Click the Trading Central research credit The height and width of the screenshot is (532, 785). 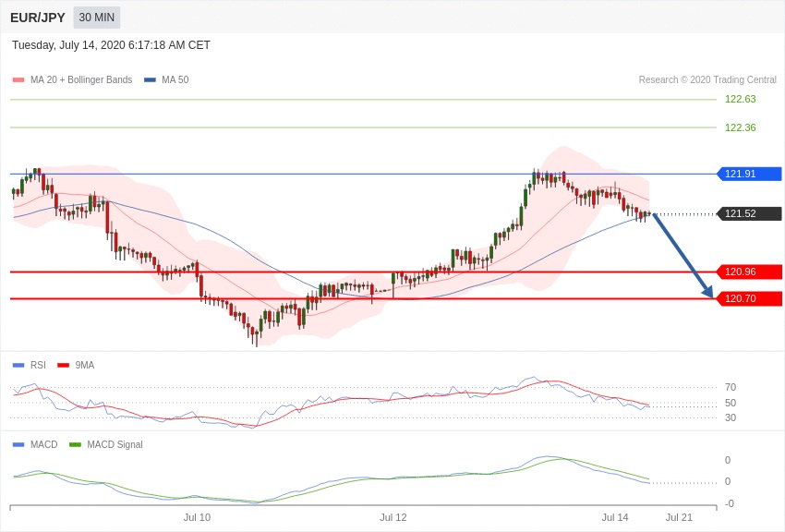click(x=707, y=80)
